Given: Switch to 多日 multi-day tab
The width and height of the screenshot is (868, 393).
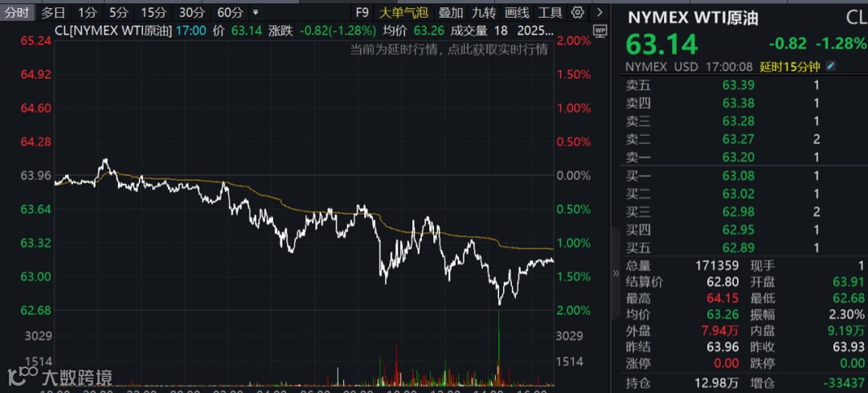Looking at the screenshot, I should point(53,12).
